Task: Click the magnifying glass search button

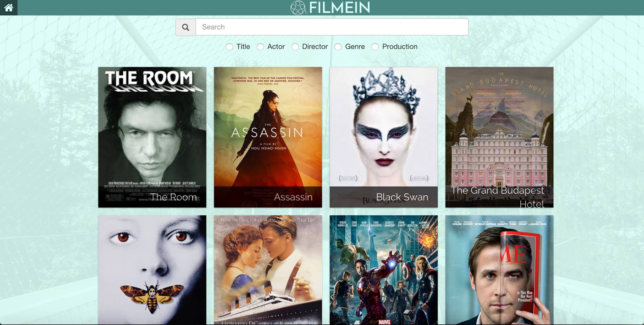Action: point(186,27)
